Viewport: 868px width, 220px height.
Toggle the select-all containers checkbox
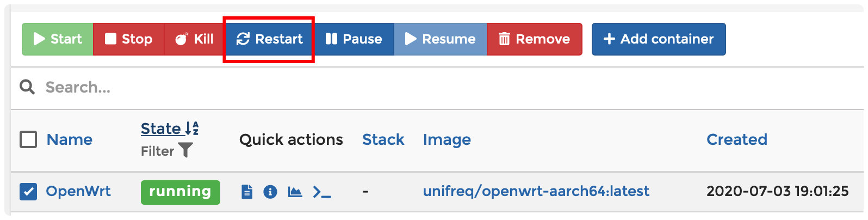pyautogui.click(x=28, y=140)
